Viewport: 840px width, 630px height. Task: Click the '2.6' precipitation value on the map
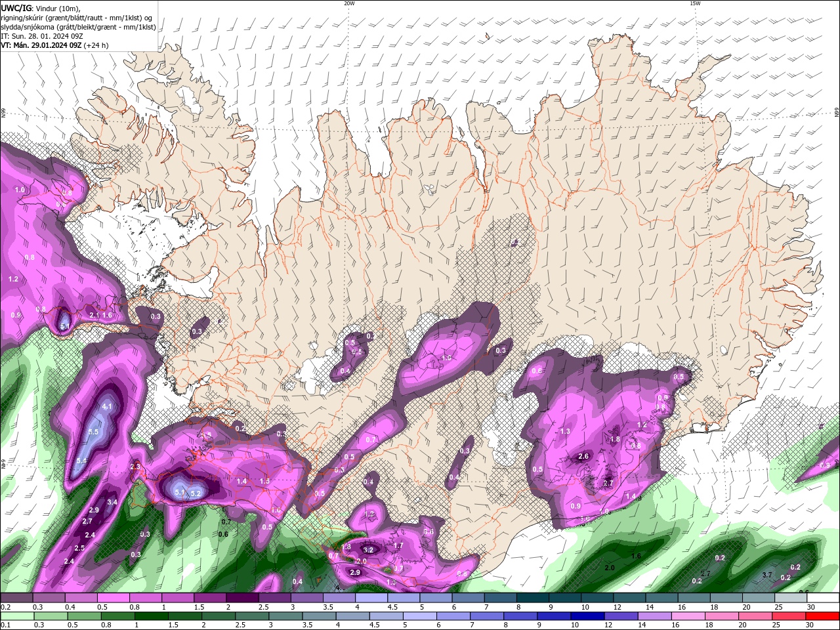(583, 457)
